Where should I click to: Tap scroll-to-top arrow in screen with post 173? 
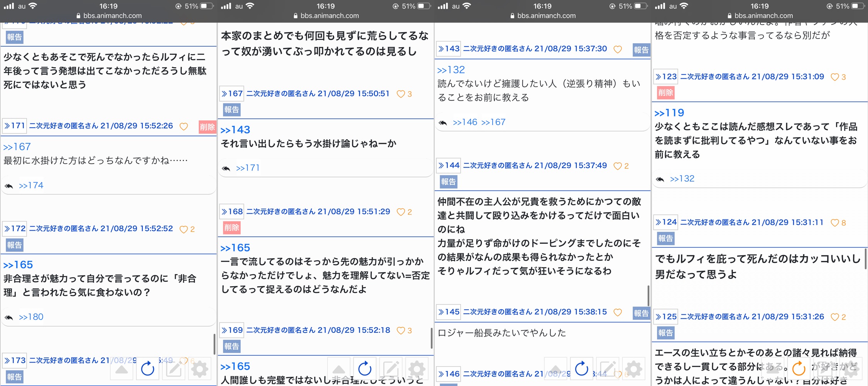click(x=122, y=369)
